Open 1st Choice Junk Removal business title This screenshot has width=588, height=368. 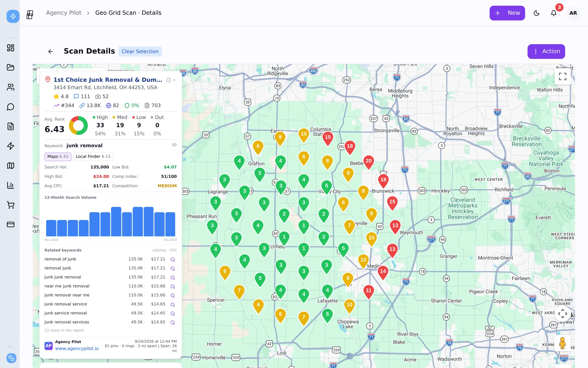[108, 80]
